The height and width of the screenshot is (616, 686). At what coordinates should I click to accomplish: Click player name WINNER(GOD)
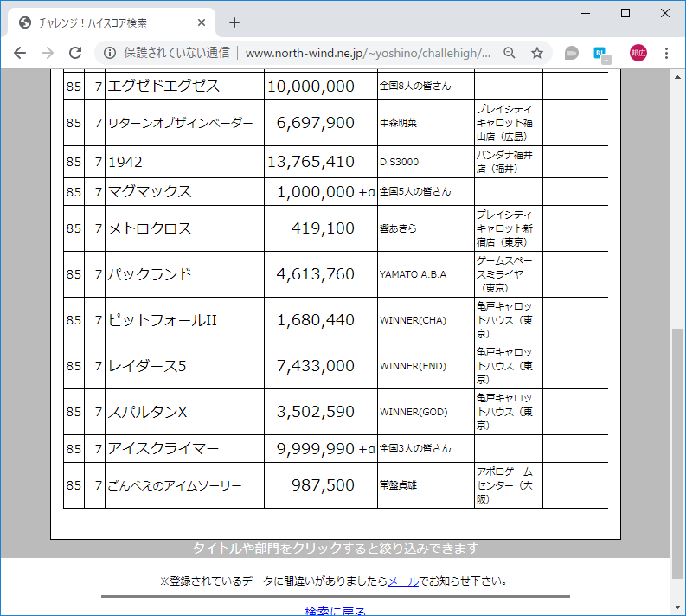point(414,412)
